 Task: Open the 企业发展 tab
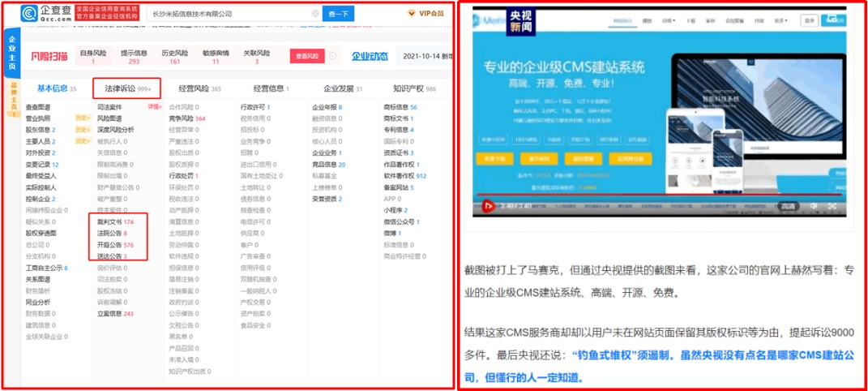(343, 88)
